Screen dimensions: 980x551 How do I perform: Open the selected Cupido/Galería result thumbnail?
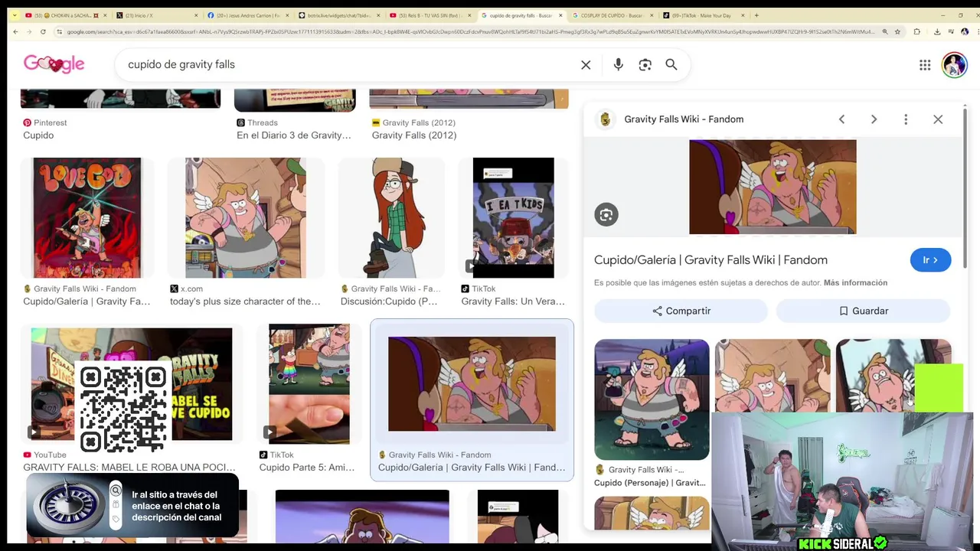(472, 384)
